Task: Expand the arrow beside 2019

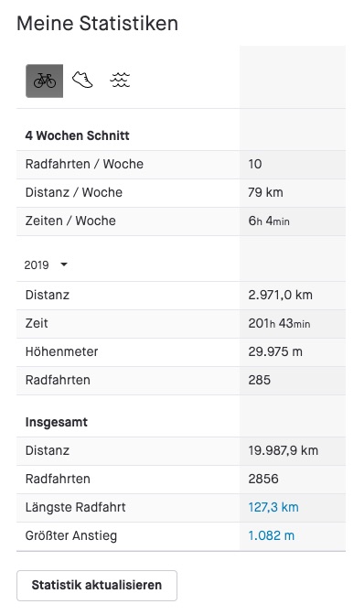Action: click(x=64, y=264)
